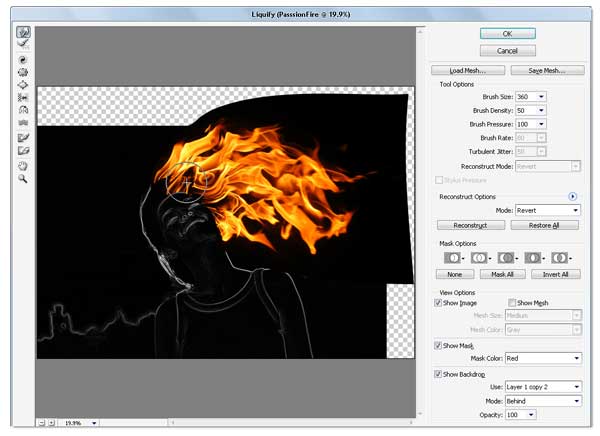Screen dimensions: 600x436
Task: Select the Freeze Mask tool
Action: pos(22,137)
